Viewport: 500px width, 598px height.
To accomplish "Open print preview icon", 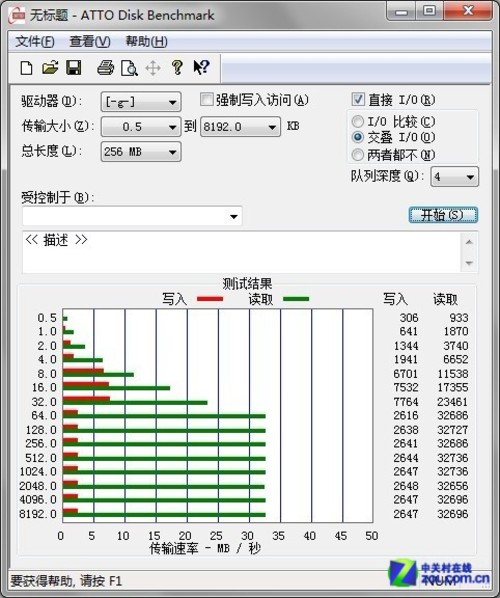I will 129,68.
